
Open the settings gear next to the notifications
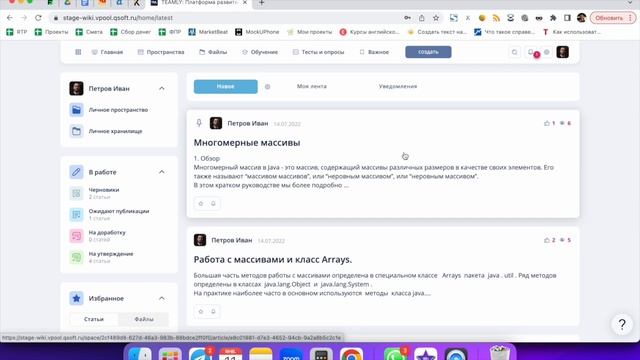[x=547, y=52]
